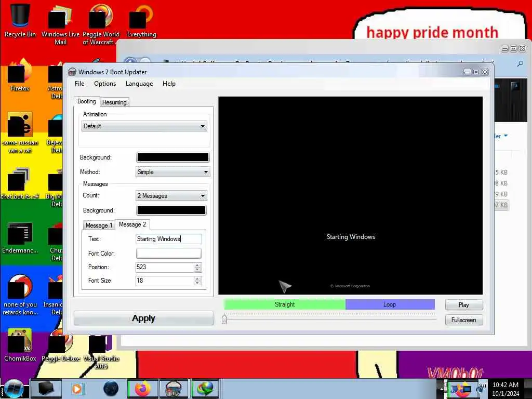Click the green-arrow globe icon in the taskbar

[205, 389]
